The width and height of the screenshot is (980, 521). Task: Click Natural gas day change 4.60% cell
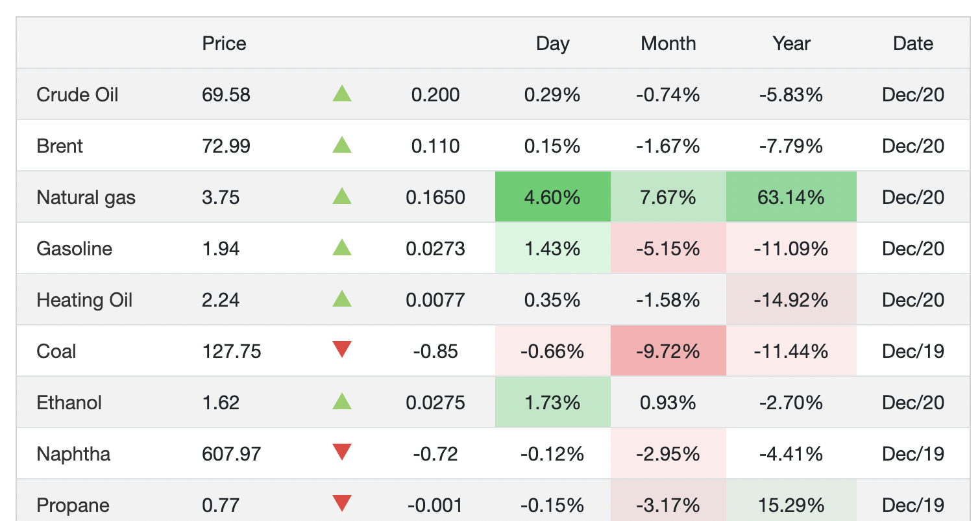point(553,197)
